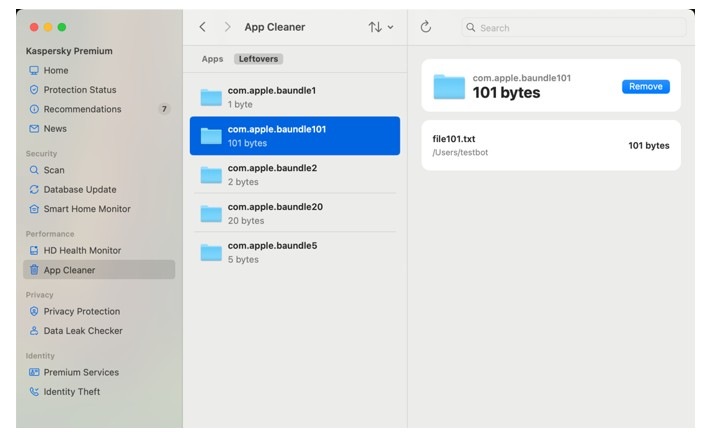Open HD Health Monitor label
The image size is (709, 438).
(82, 250)
